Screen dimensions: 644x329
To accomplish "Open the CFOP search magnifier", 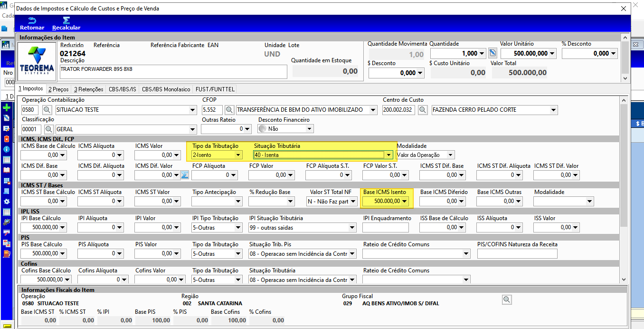I will [229, 110].
